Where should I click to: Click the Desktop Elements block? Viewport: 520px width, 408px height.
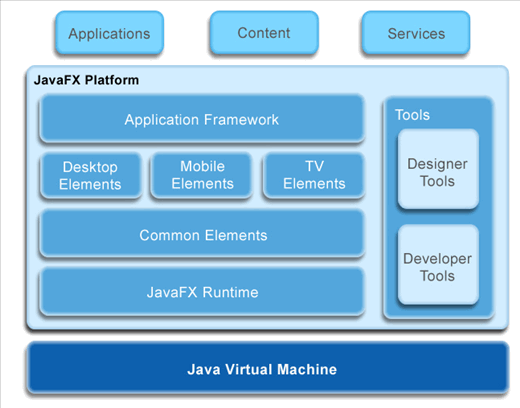coord(91,175)
